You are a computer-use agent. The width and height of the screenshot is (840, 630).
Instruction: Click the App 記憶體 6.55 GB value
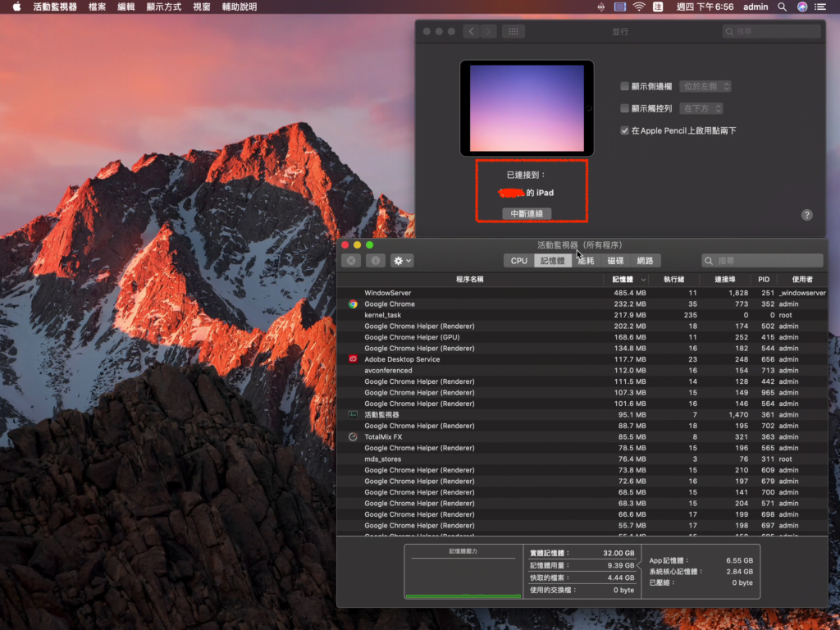(x=739, y=560)
